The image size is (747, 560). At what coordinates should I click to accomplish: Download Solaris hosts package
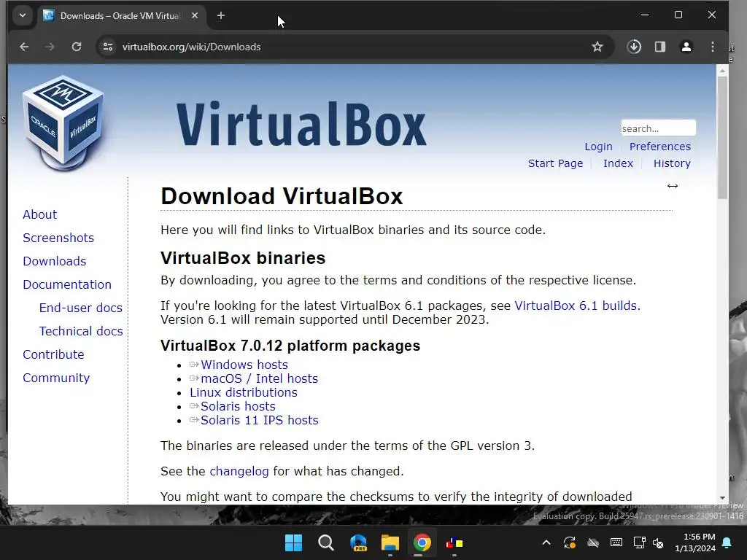coord(238,405)
